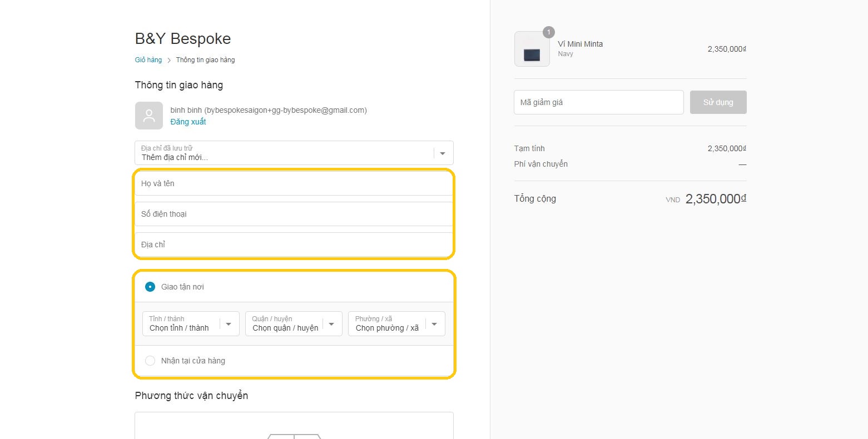Click the breadcrumb chevron separator
The height and width of the screenshot is (439, 868).
coord(169,60)
